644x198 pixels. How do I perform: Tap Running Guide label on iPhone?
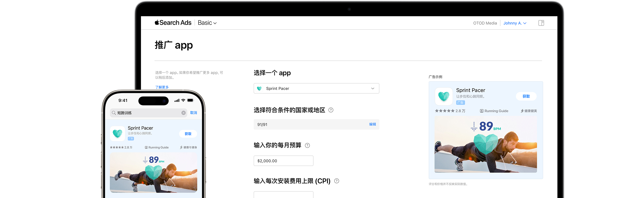click(x=157, y=147)
